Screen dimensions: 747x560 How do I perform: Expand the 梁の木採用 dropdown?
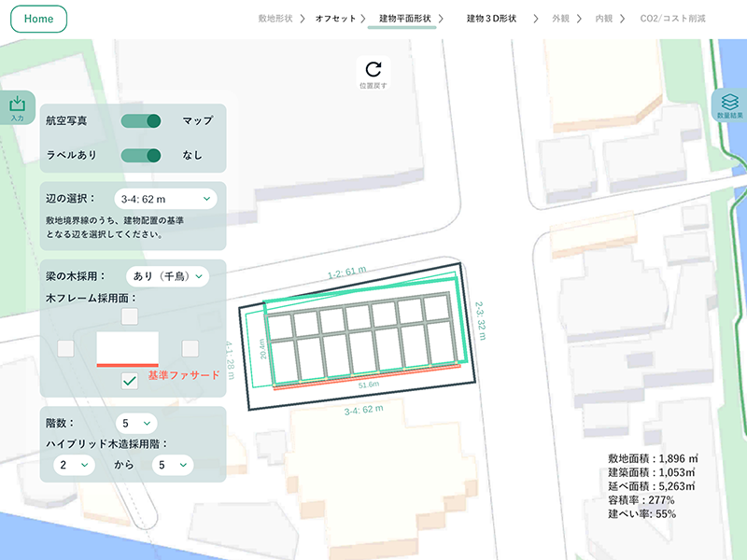coord(168,276)
